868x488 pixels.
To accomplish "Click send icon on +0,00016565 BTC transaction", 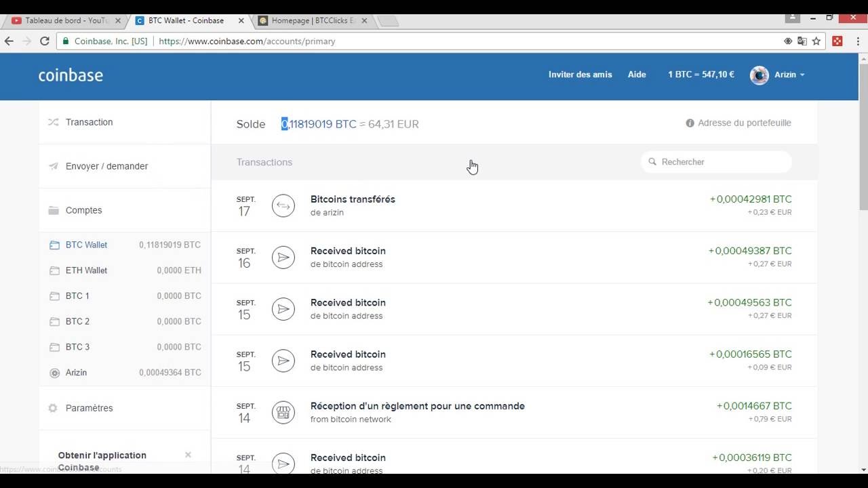I will click(x=283, y=361).
